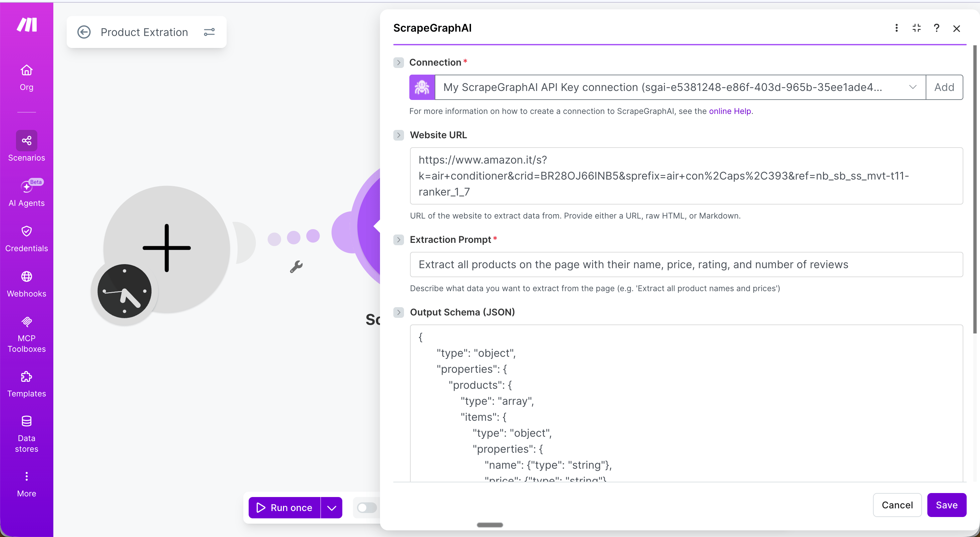Add a new ScrapeGraphAI connection
Image resolution: width=980 pixels, height=537 pixels.
944,88
